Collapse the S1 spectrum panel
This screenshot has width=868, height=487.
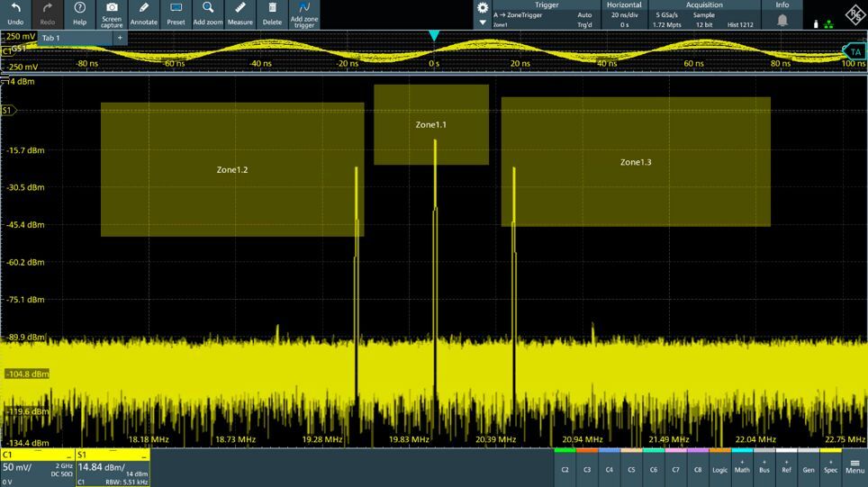(143, 455)
